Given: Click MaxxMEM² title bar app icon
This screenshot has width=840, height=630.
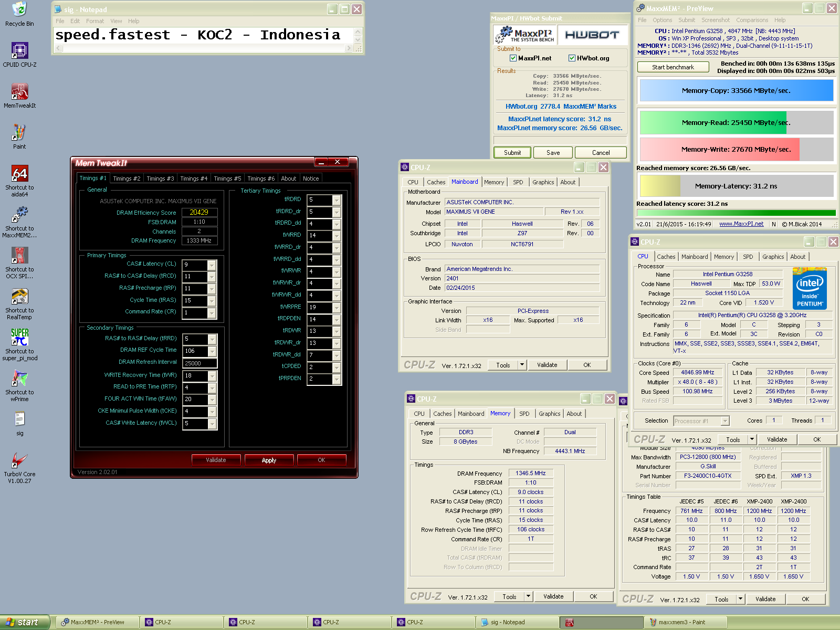Looking at the screenshot, I should point(640,8).
